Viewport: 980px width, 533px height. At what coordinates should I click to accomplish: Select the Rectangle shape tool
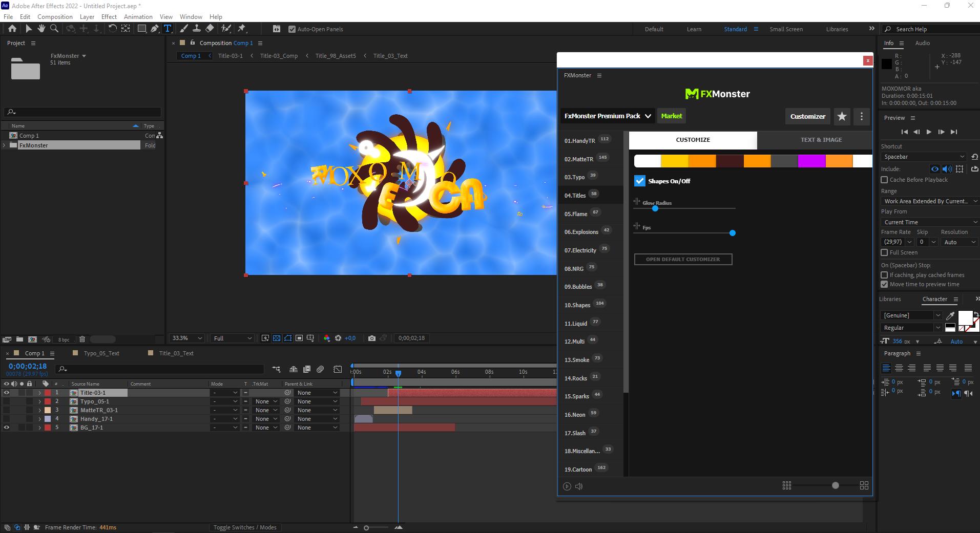[x=142, y=29]
